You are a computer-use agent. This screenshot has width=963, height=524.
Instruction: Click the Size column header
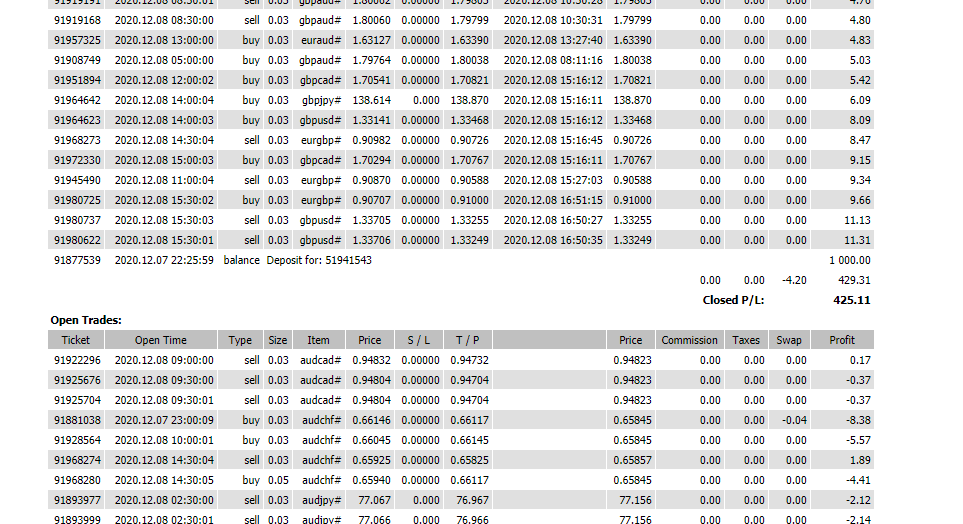click(278, 340)
